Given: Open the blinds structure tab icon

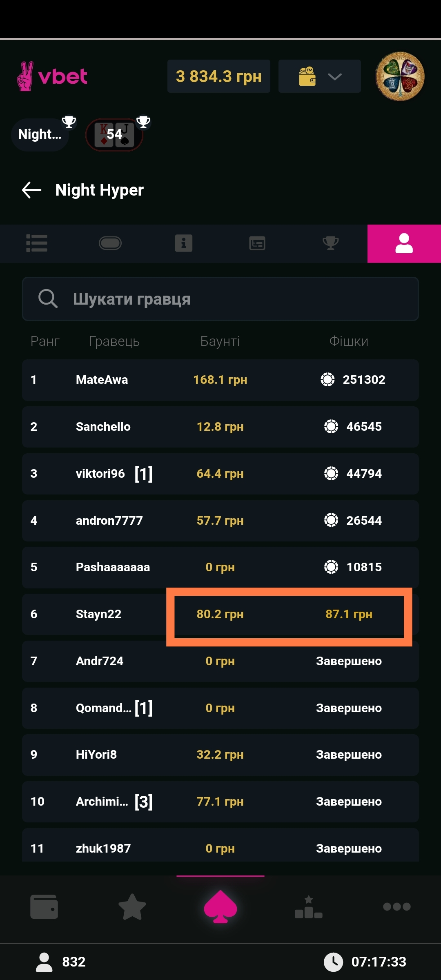Looking at the screenshot, I should coord(257,243).
